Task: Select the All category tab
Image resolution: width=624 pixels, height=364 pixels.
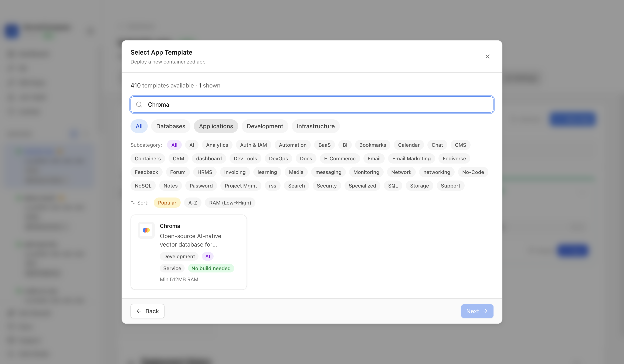Action: pos(139,126)
